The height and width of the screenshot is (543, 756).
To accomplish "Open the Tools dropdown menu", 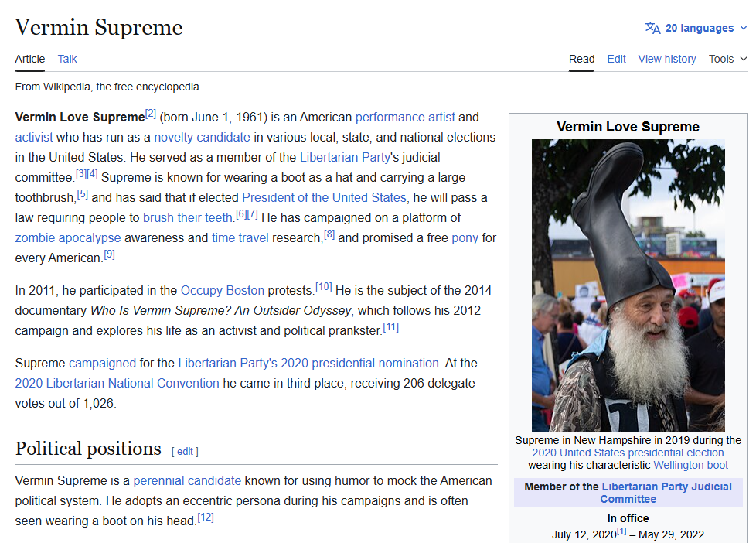I will tap(727, 59).
